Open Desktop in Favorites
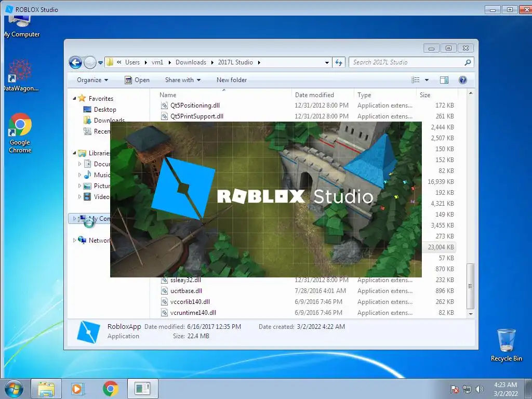Viewport: 532px width, 399px height. tap(105, 110)
